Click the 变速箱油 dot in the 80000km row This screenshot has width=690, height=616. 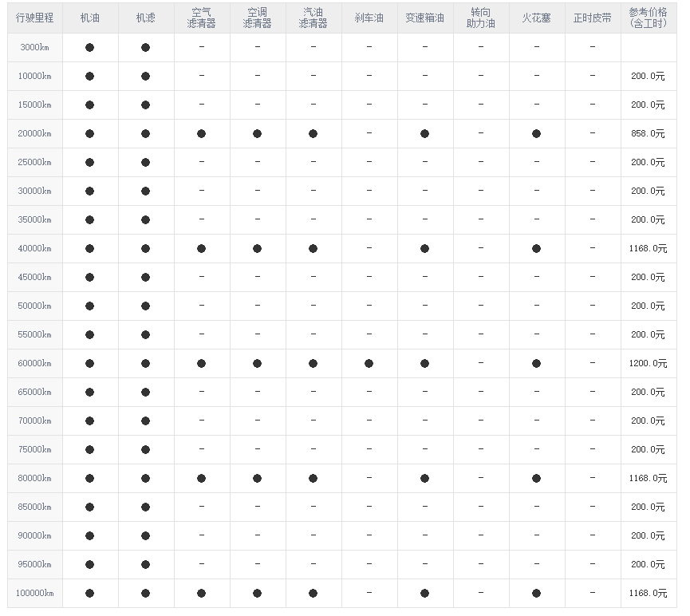point(424,479)
